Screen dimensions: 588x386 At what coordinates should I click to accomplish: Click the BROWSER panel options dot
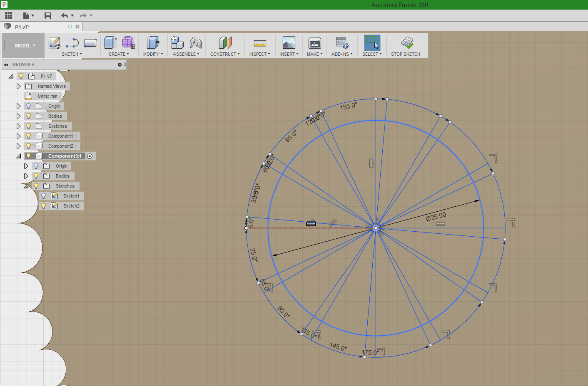120,64
